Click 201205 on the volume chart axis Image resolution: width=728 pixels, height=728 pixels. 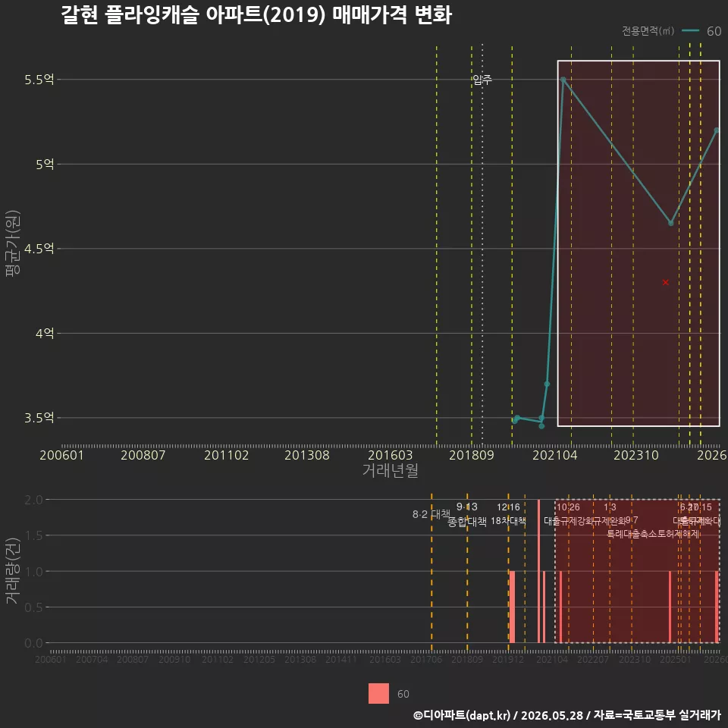coord(259,659)
